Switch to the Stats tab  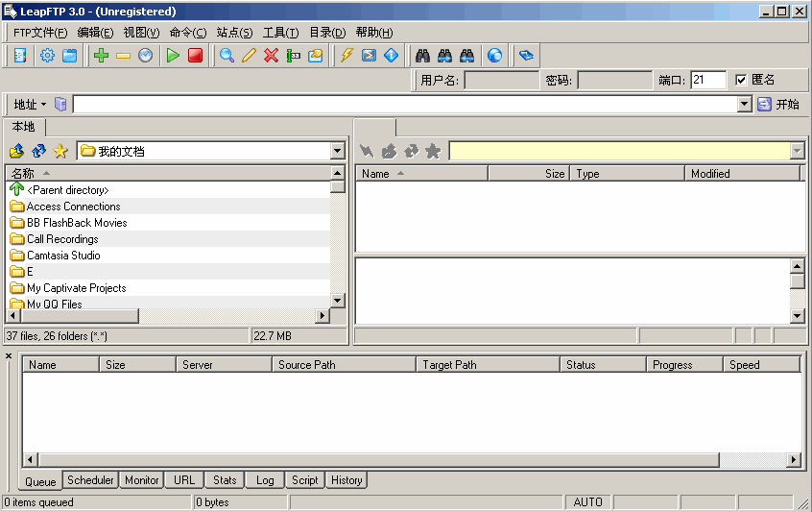tap(225, 480)
